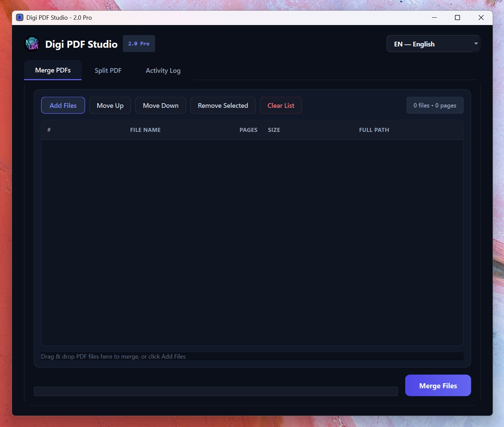
Task: Maximize the Digi PDF Studio window
Action: click(x=458, y=17)
